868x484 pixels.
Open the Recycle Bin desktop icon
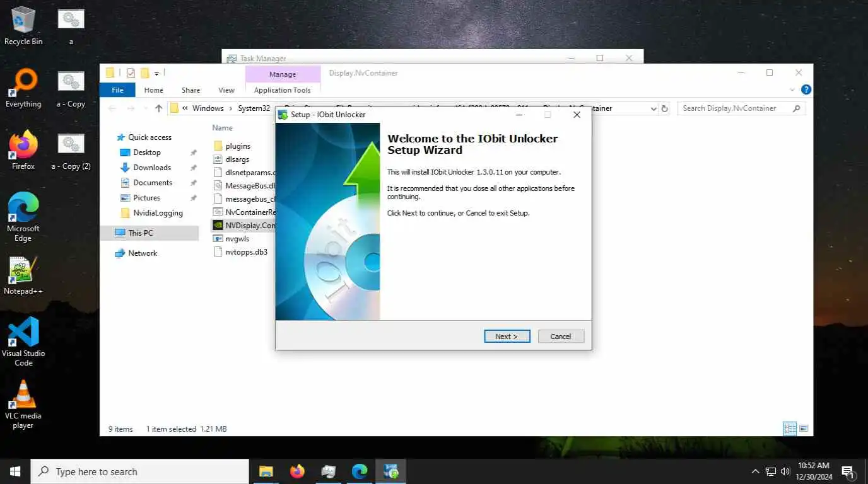[x=23, y=26]
